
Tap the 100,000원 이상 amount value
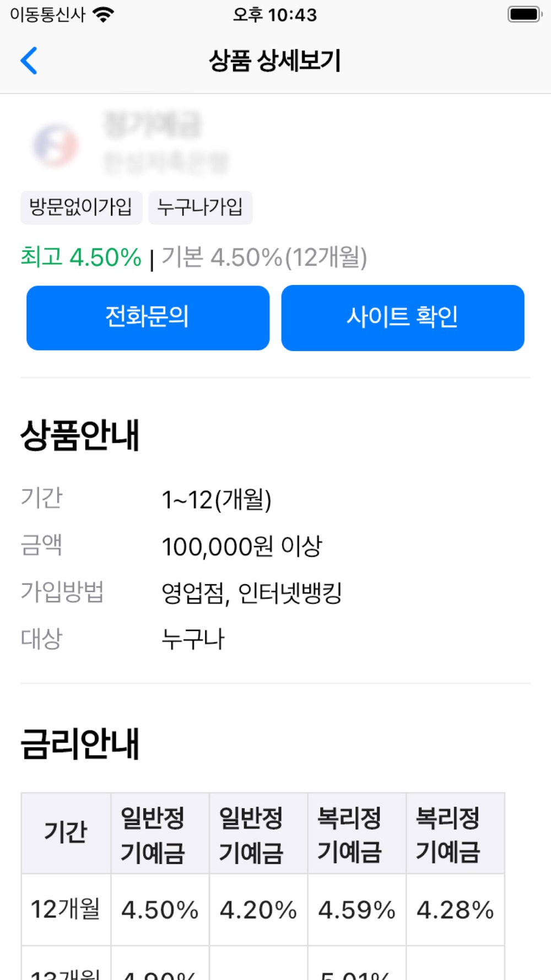coord(242,546)
